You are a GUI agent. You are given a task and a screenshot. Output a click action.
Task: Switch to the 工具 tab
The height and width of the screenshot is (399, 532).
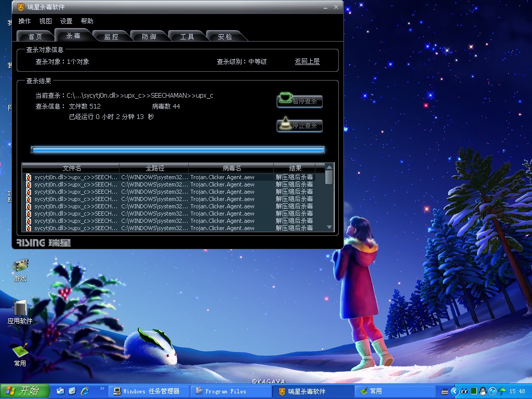(x=187, y=36)
